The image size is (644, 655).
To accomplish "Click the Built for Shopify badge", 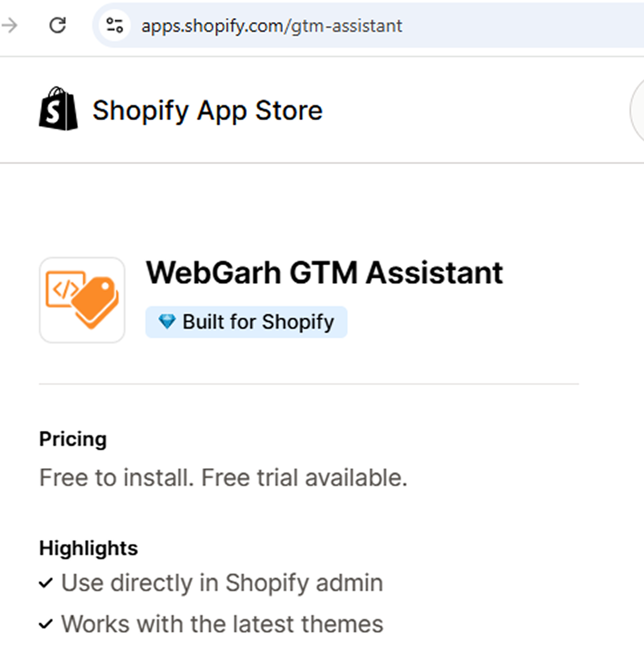I will (x=246, y=322).
